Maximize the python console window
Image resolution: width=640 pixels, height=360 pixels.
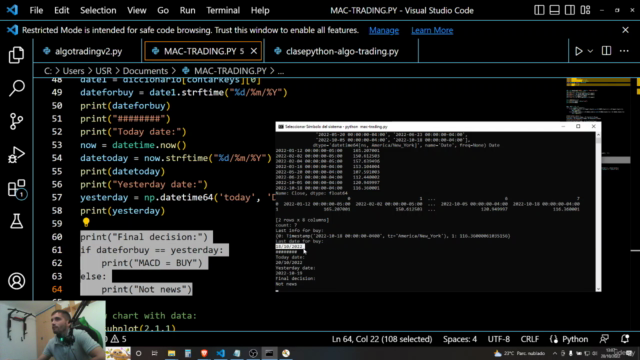click(x=578, y=127)
